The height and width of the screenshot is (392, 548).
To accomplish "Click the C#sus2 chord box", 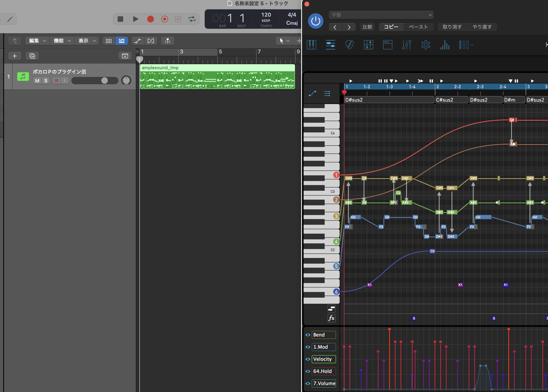I will [x=452, y=100].
